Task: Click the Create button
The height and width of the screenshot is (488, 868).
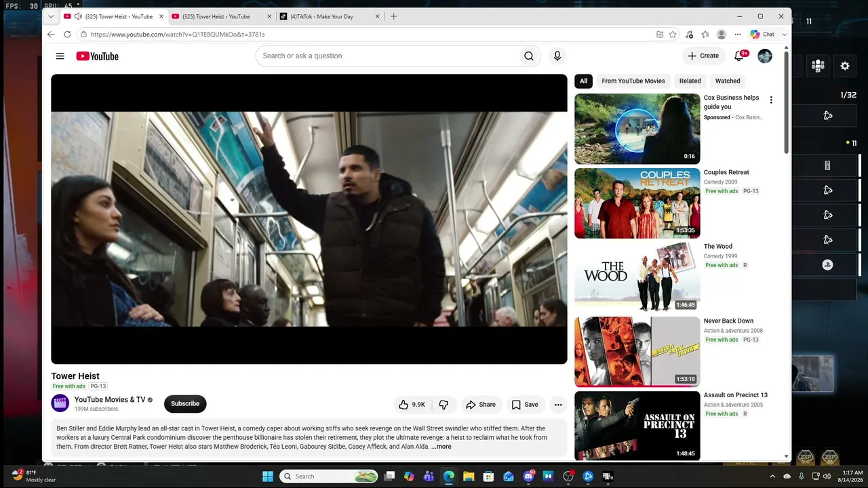Action: [703, 56]
